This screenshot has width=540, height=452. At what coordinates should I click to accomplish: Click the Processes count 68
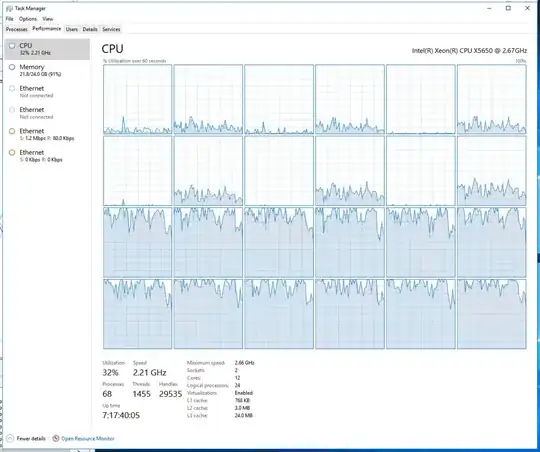point(107,394)
